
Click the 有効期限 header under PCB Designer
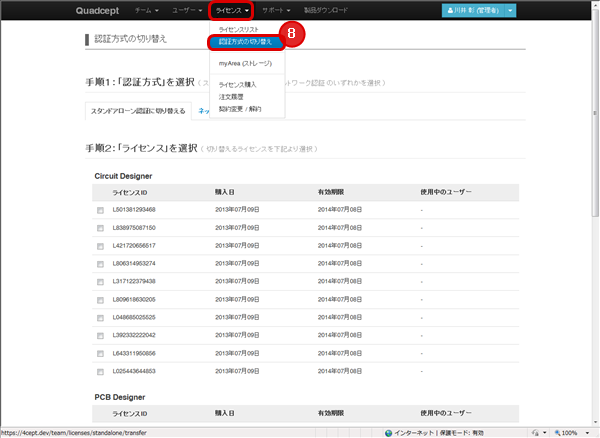[x=331, y=413]
